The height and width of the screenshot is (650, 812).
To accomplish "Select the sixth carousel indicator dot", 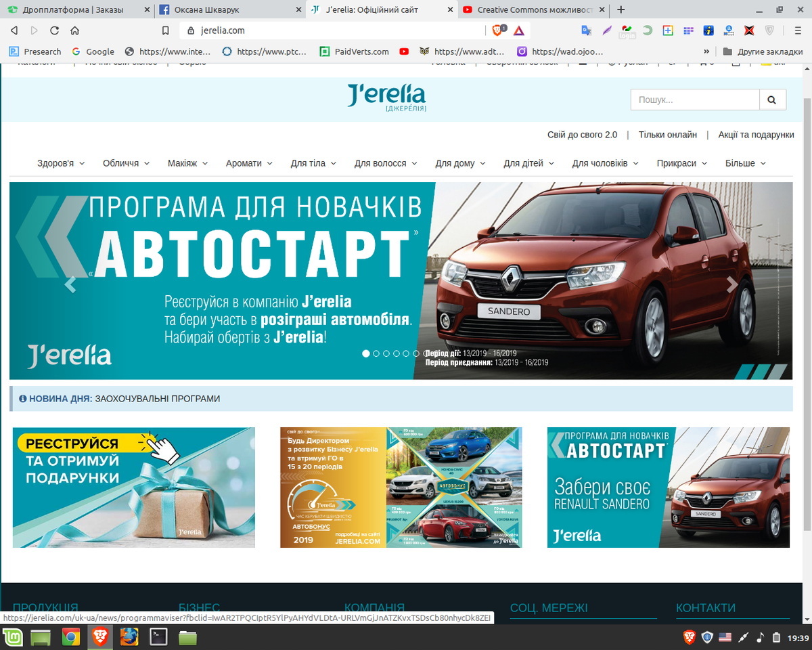I will point(416,353).
